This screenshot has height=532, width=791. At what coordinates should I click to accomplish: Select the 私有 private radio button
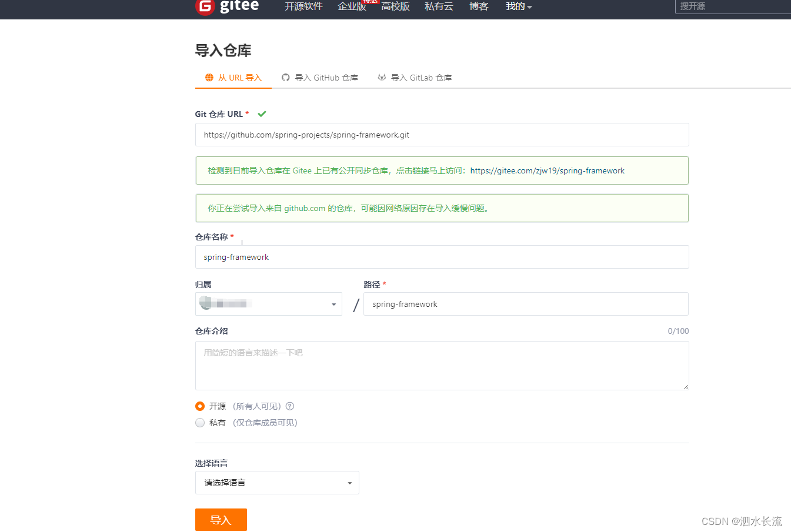click(200, 423)
